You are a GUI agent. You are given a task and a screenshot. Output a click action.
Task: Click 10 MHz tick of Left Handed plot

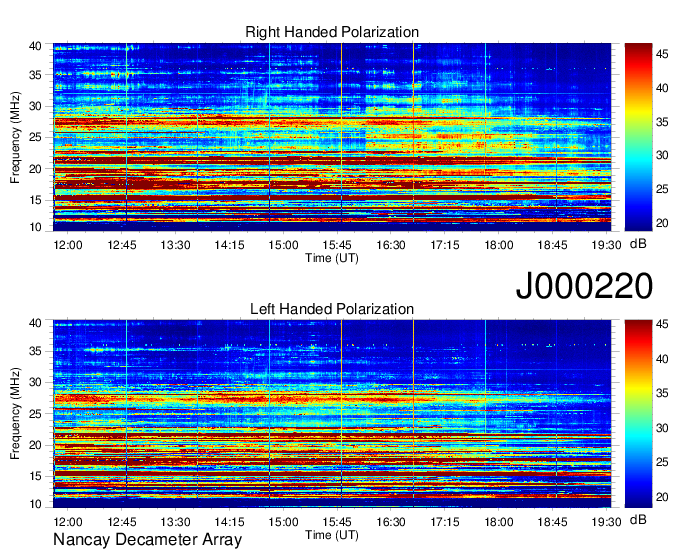(35, 504)
